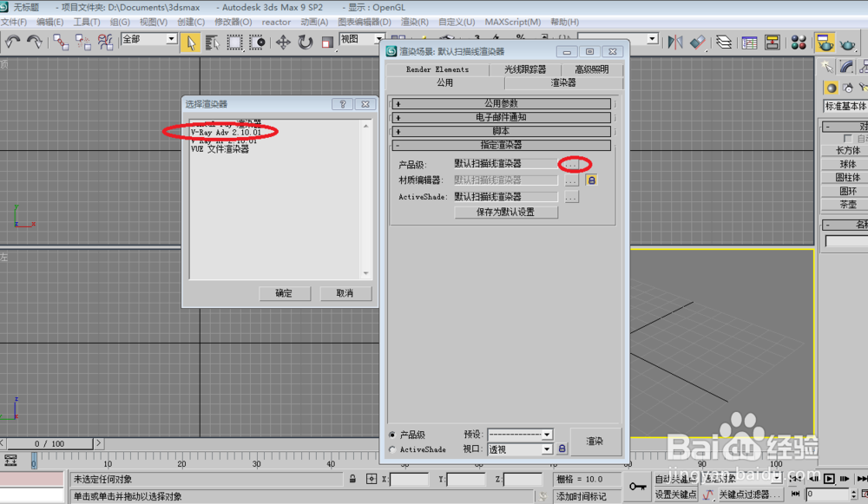868x504 pixels.
Task: Expand the 脚本 rollout
Action: click(x=502, y=131)
